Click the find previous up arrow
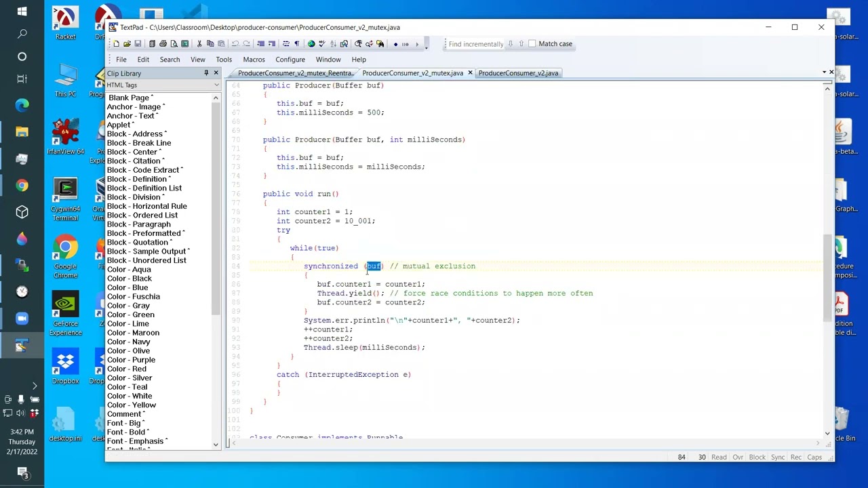Viewport: 868px width, 488px height. pyautogui.click(x=521, y=44)
